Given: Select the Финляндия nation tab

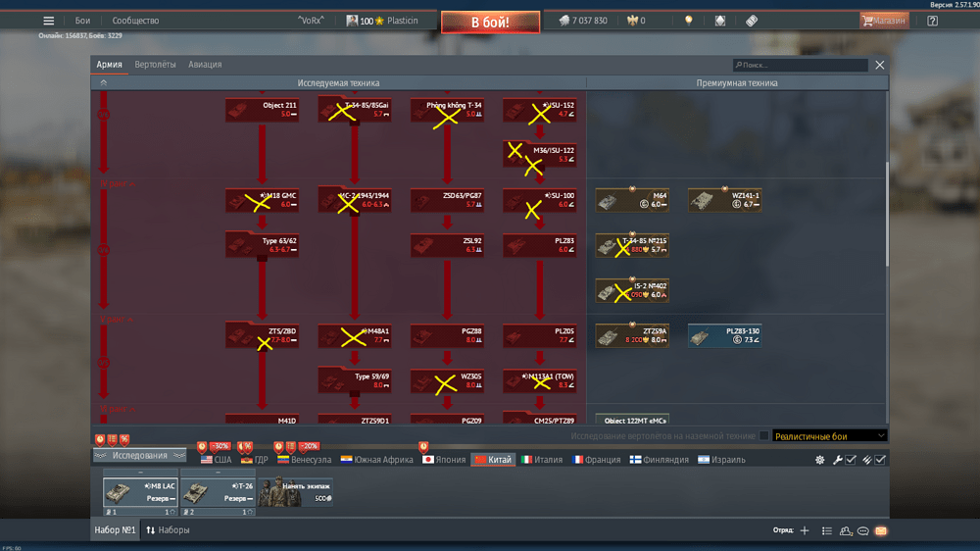Looking at the screenshot, I should coord(660,460).
